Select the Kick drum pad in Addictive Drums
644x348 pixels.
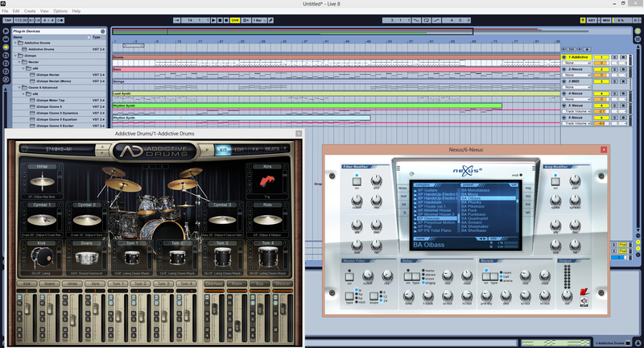(x=42, y=256)
